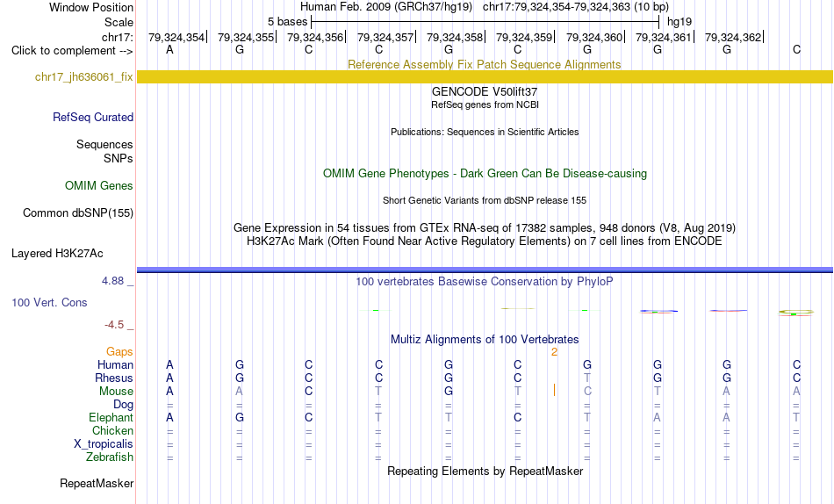Click the Common dbSNP(155) track label

click(x=77, y=212)
